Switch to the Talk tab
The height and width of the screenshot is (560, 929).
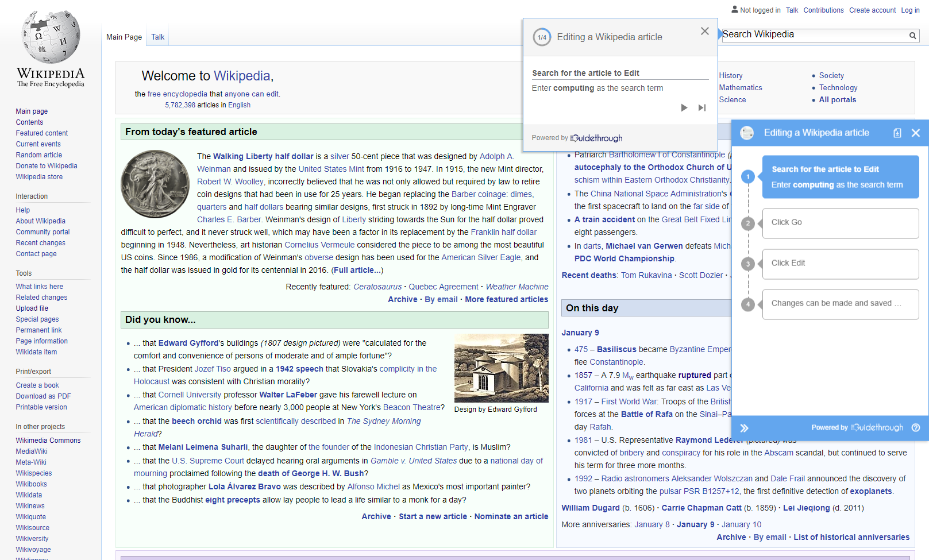point(158,37)
